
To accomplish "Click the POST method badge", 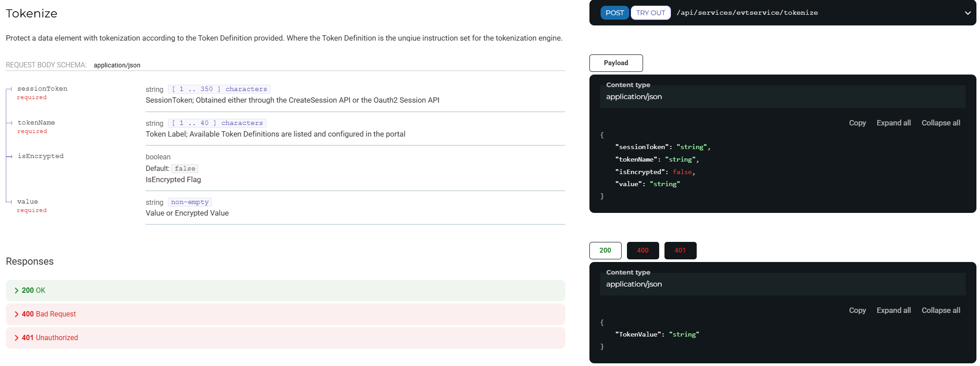I will (614, 13).
